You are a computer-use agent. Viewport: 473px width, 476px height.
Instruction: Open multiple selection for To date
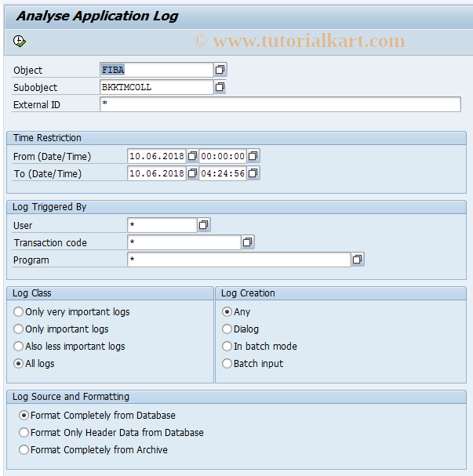(192, 173)
